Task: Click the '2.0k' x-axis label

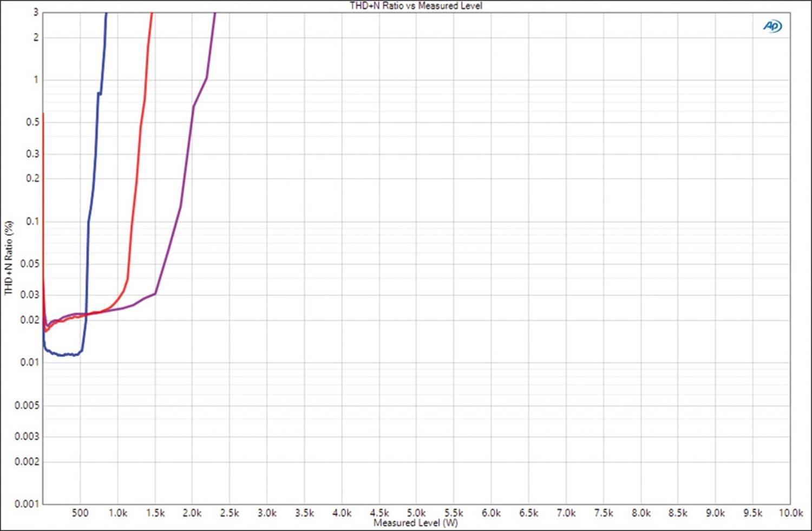Action: pos(192,513)
